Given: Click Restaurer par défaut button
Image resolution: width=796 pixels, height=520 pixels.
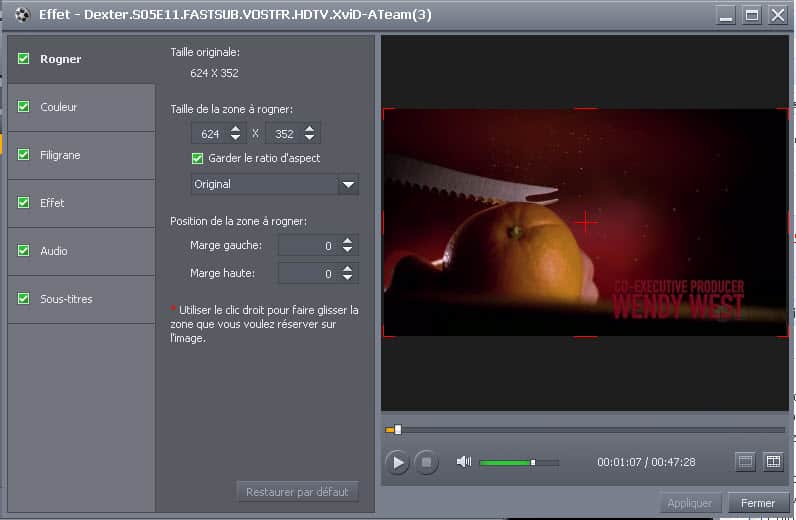Looking at the screenshot, I should pos(297,492).
